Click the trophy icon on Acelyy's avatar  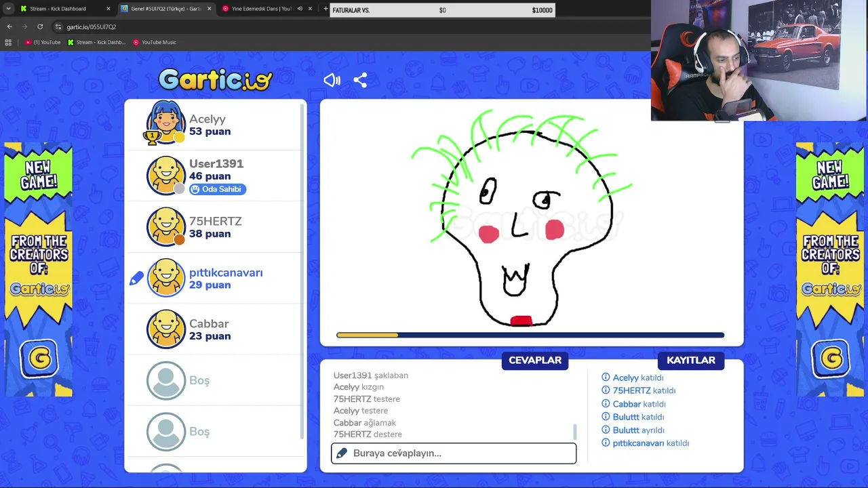[x=151, y=137]
